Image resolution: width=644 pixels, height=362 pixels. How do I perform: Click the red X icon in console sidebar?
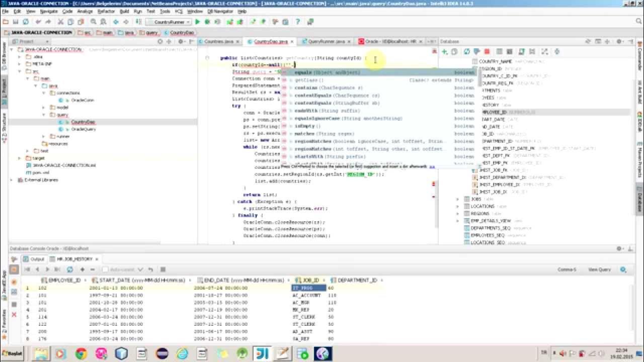[14, 315]
